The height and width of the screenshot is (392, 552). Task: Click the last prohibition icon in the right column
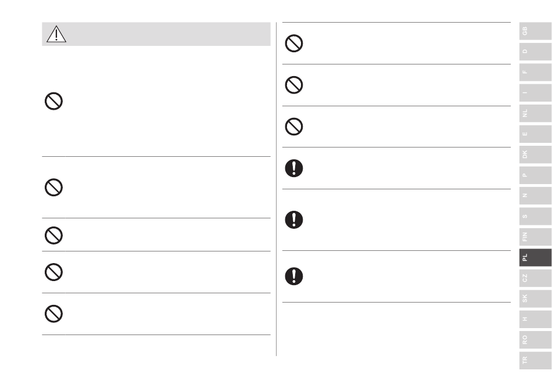[294, 127]
